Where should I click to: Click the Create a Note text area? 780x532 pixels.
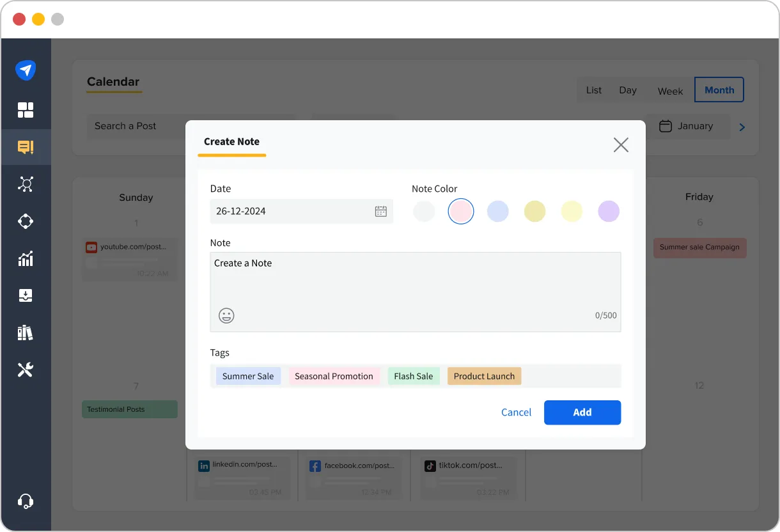(x=416, y=292)
